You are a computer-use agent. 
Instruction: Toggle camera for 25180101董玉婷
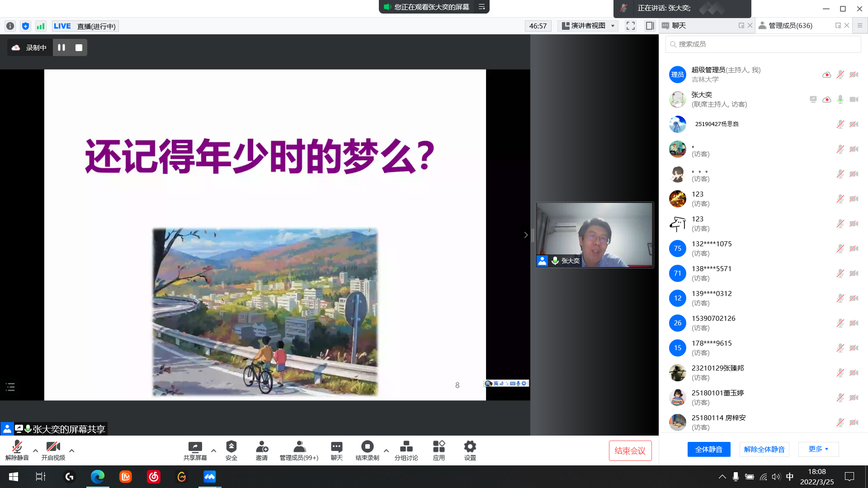point(854,398)
